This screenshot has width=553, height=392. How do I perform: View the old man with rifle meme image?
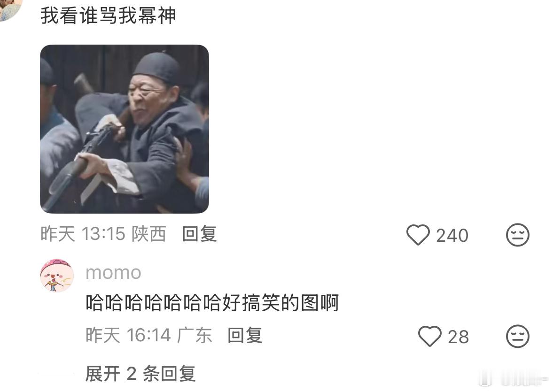[x=125, y=129]
